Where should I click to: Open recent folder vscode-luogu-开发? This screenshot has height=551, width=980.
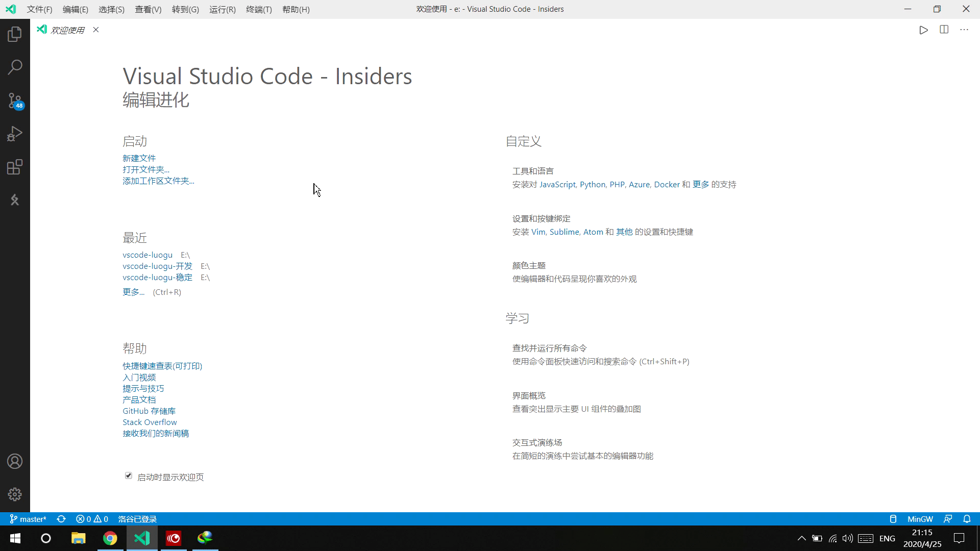(157, 266)
